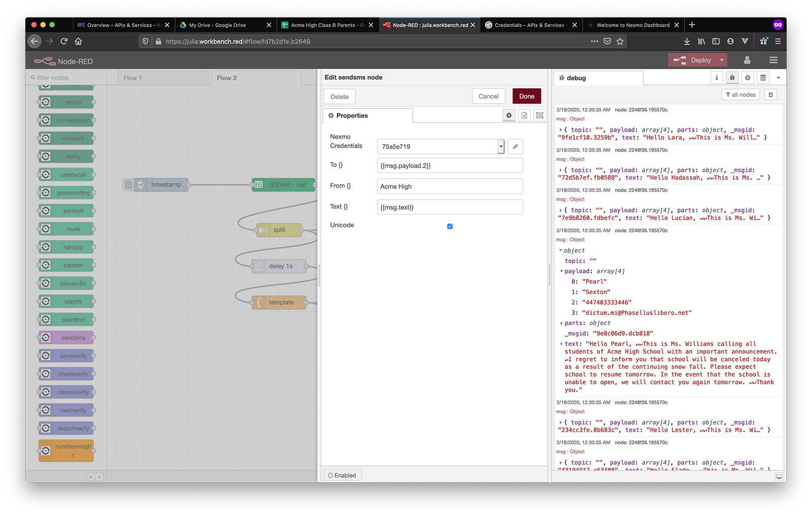Reload the browser page

tap(64, 41)
